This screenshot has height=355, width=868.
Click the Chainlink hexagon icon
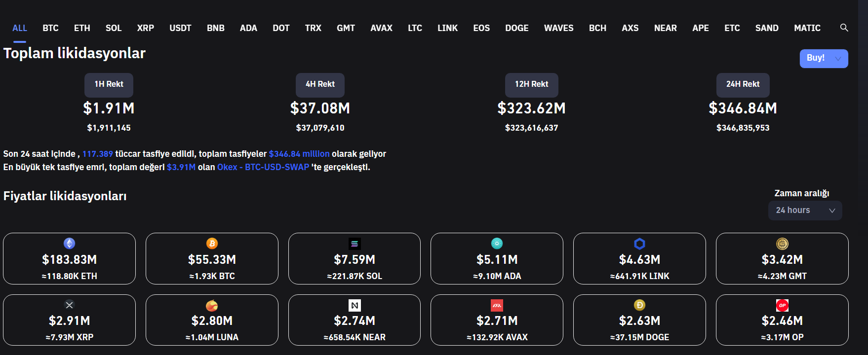[639, 244]
